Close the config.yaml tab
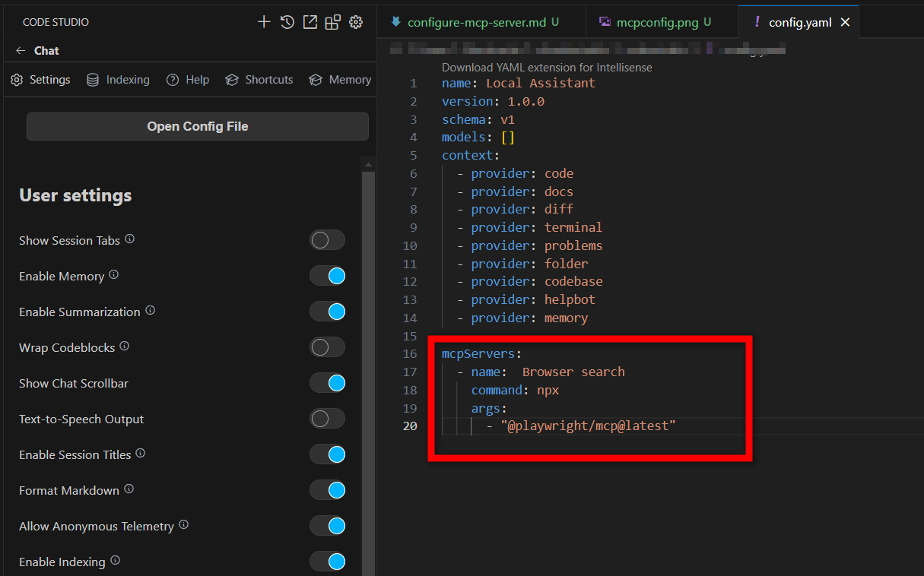This screenshot has width=924, height=576. [x=845, y=22]
